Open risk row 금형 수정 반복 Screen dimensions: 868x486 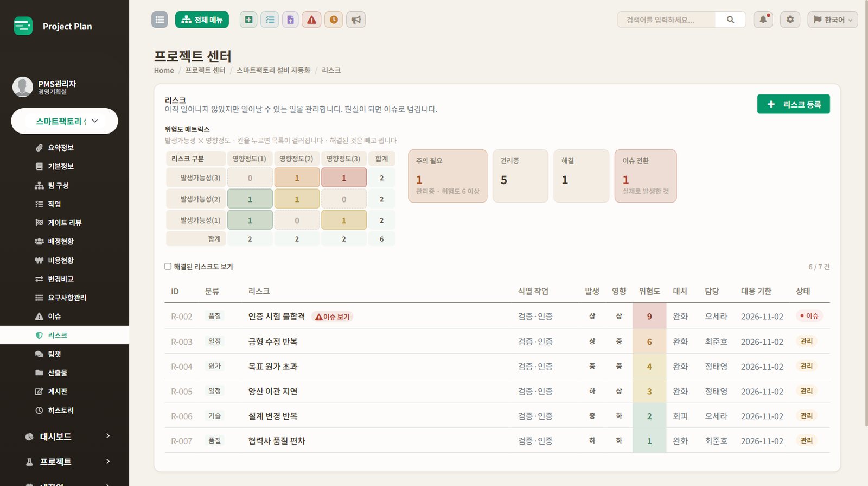pos(497,342)
